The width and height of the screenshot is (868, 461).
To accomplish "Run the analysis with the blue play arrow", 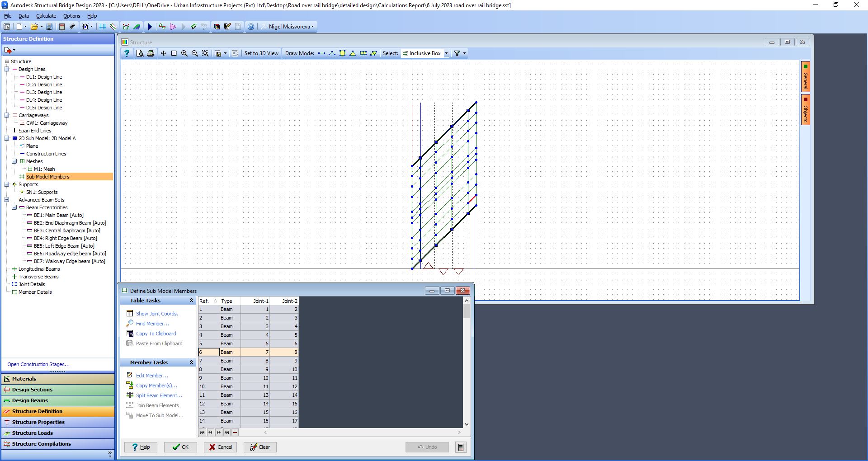I will pos(150,26).
